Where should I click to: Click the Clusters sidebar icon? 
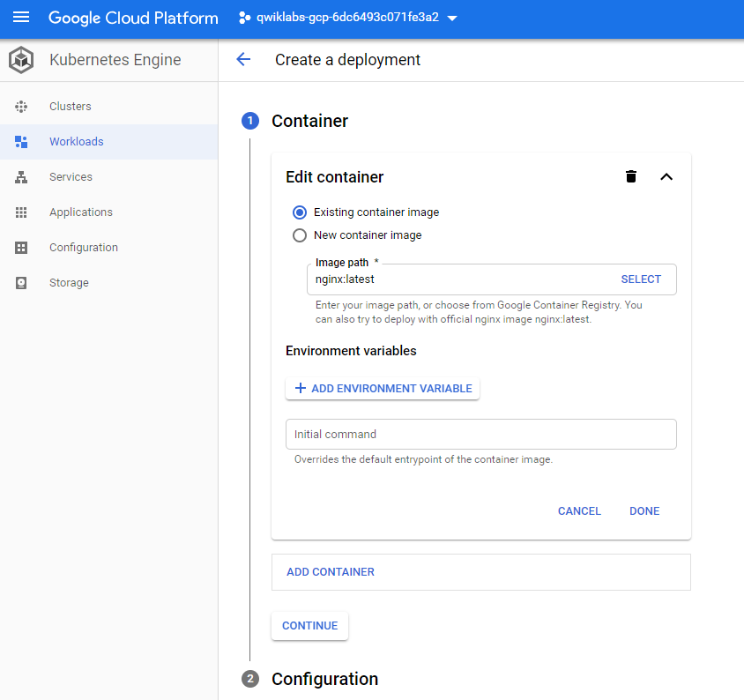coord(21,107)
